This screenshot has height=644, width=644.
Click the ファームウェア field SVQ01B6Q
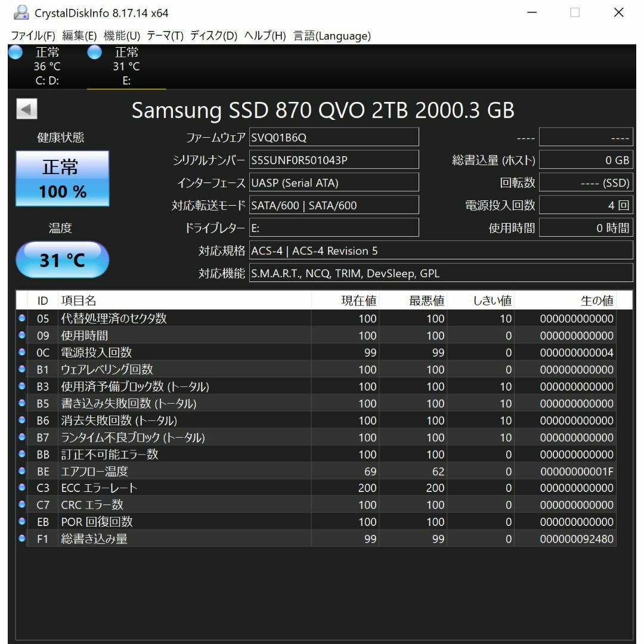click(334, 137)
